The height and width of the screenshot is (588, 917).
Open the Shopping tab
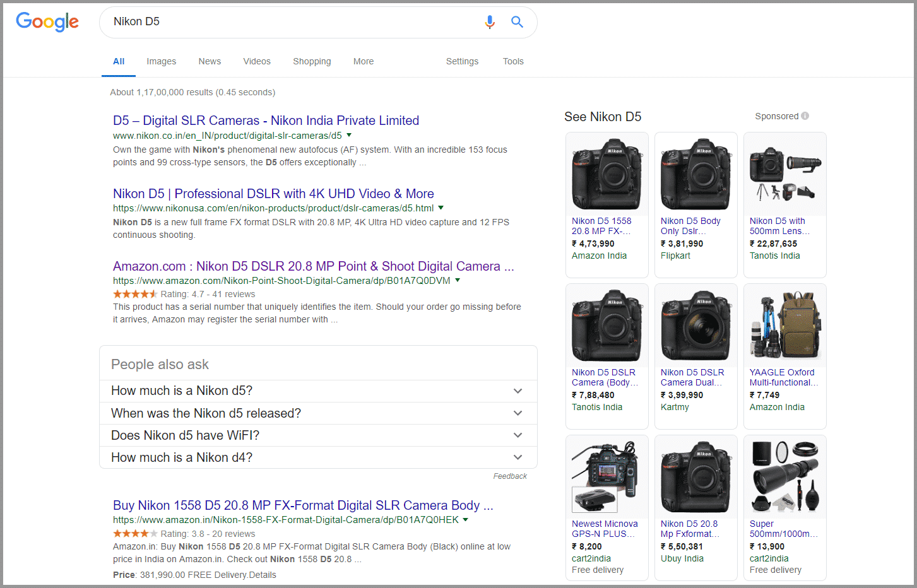(x=312, y=61)
